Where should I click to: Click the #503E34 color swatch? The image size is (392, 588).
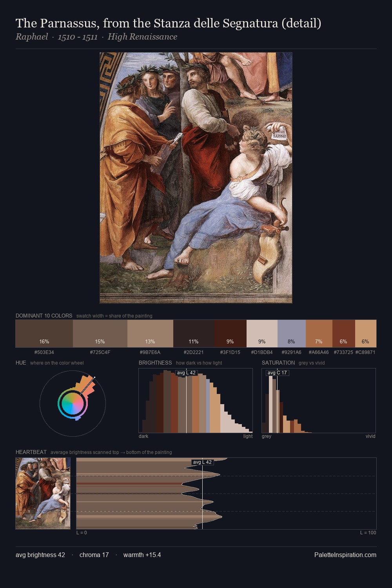tap(44, 334)
